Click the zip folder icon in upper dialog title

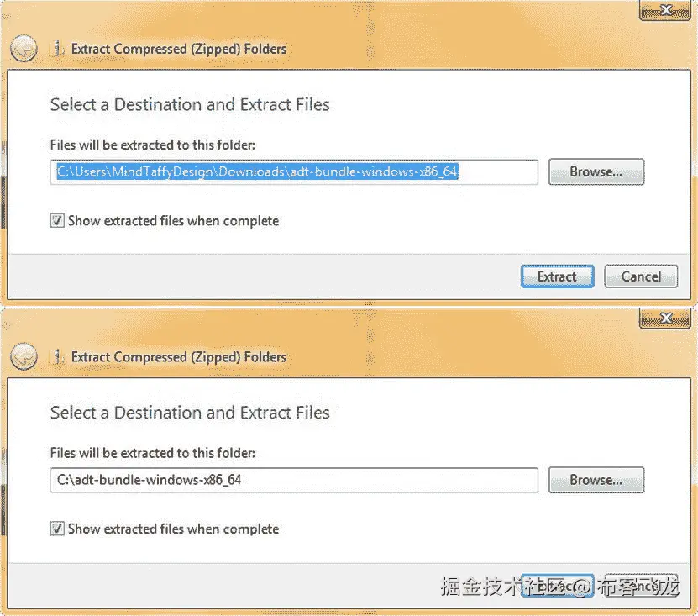point(57,48)
